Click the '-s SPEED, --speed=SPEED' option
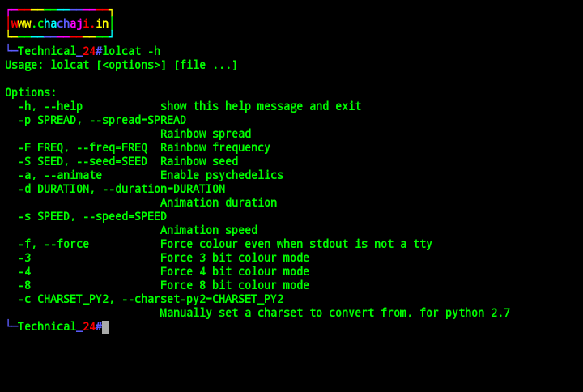 coord(92,216)
